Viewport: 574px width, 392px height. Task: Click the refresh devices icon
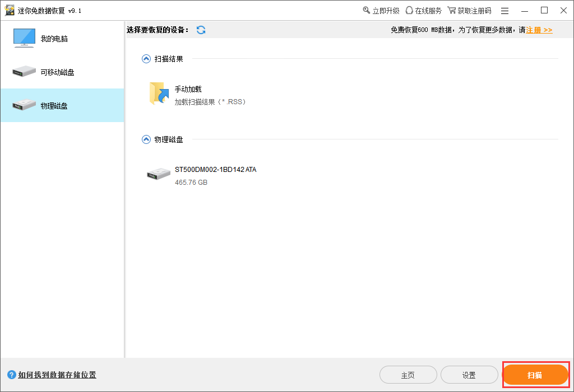(201, 30)
